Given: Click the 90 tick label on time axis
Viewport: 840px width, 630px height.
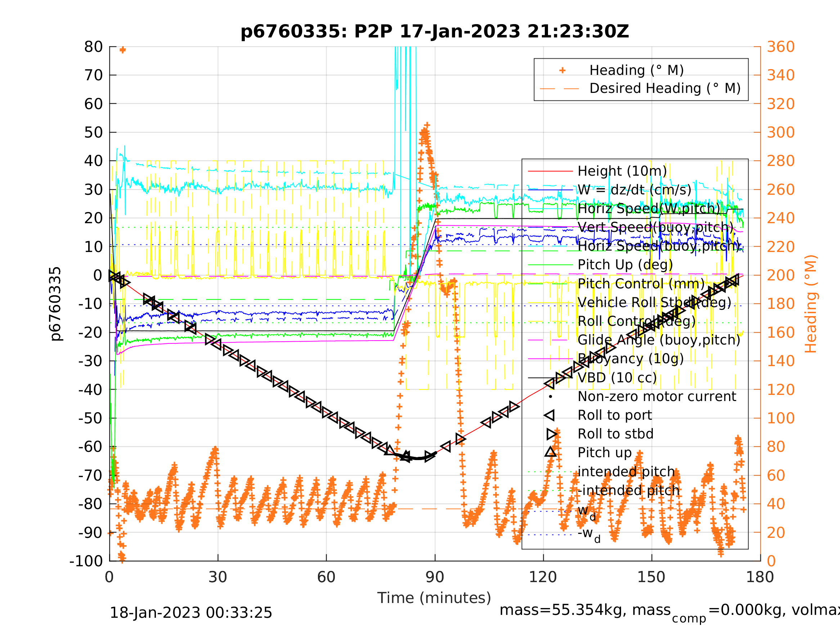Looking at the screenshot, I should (x=435, y=577).
